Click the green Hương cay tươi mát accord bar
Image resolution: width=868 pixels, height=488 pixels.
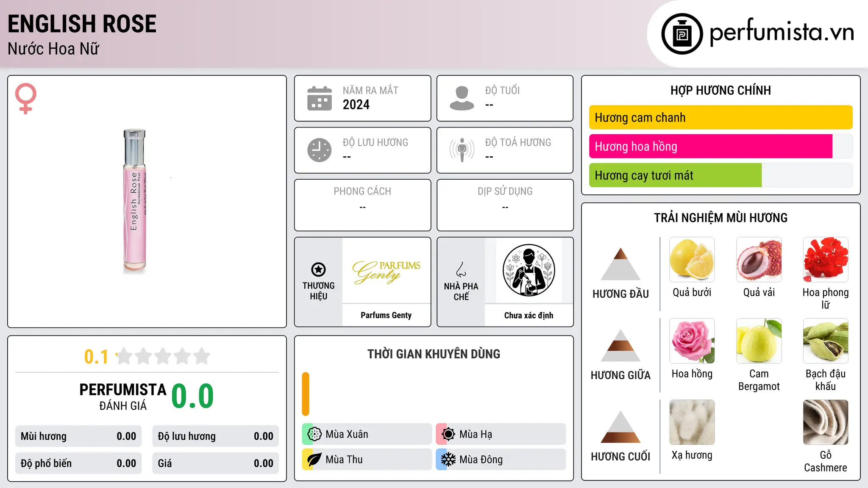click(675, 175)
